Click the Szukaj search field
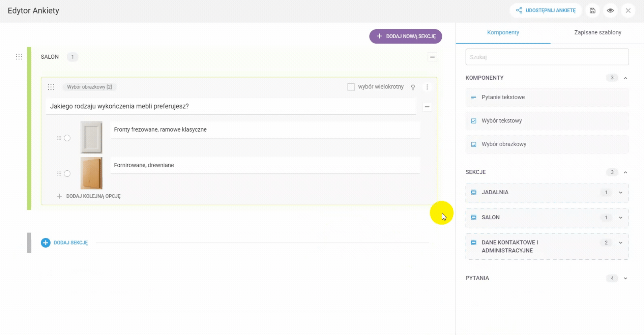The height and width of the screenshot is (335, 644). click(547, 57)
